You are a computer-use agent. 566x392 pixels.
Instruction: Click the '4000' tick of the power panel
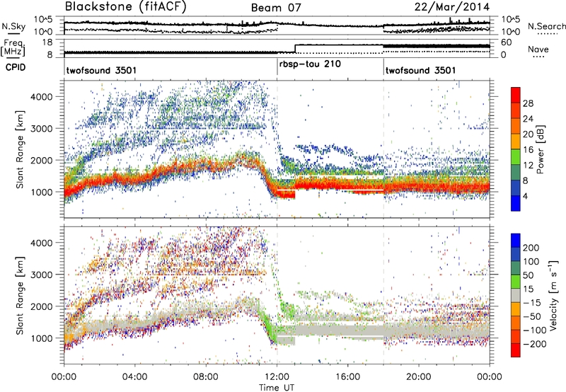41,97
